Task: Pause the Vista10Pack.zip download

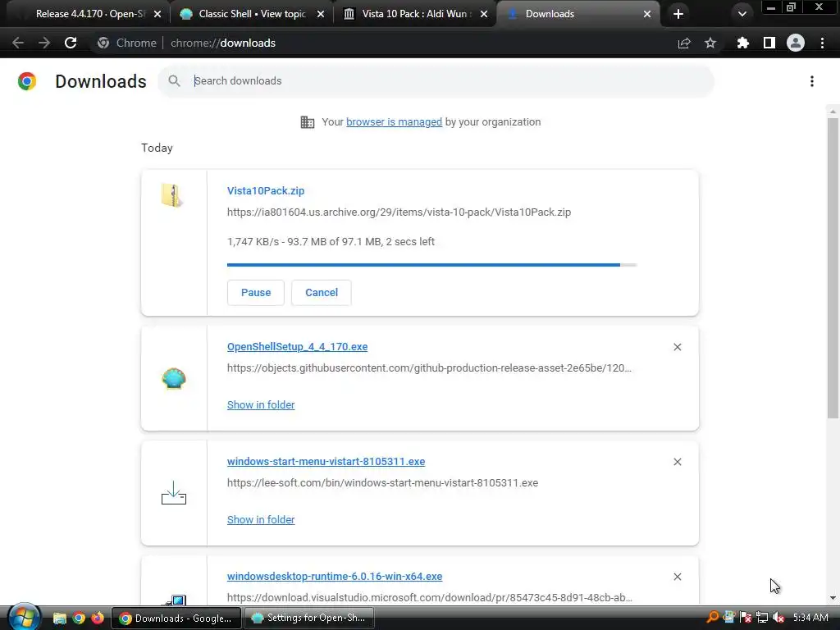Action: [x=256, y=293]
